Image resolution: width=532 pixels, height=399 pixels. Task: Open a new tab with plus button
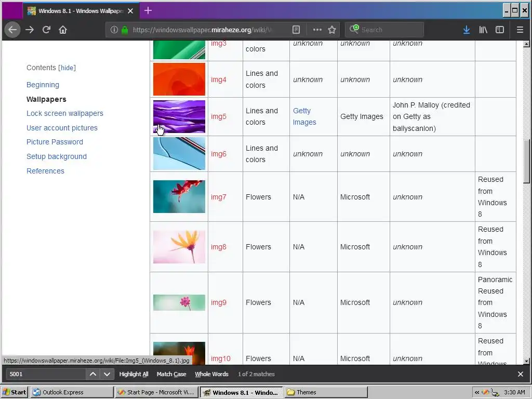tap(148, 11)
